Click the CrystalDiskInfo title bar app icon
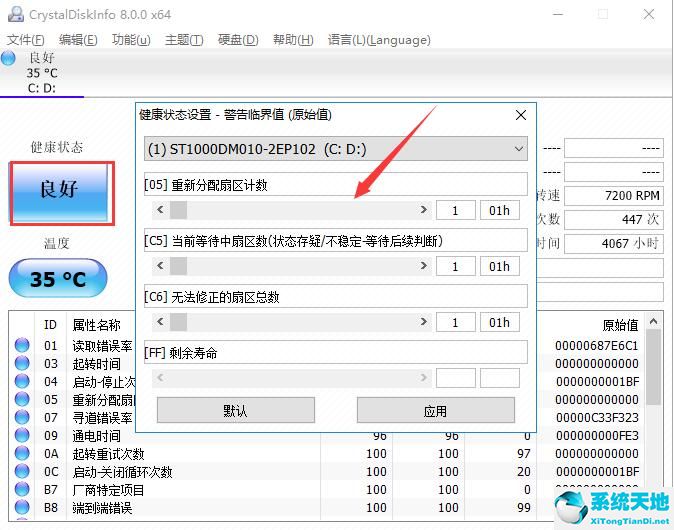This screenshot has height=530, width=674. click(16, 14)
